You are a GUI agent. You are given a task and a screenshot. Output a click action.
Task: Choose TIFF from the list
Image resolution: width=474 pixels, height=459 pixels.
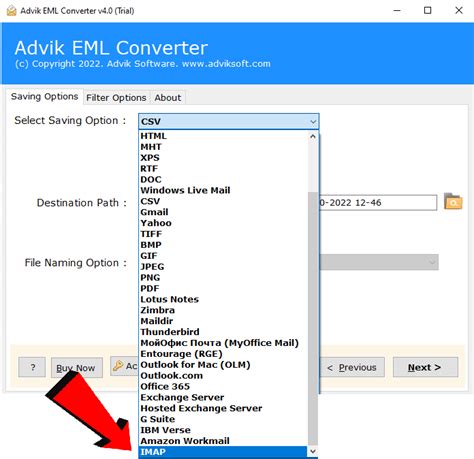pos(223,234)
